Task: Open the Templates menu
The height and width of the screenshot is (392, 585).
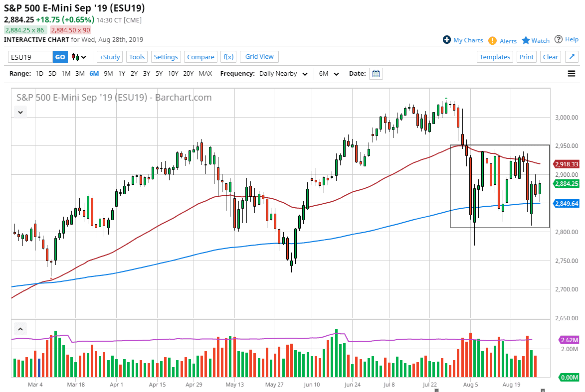Action: click(x=495, y=57)
